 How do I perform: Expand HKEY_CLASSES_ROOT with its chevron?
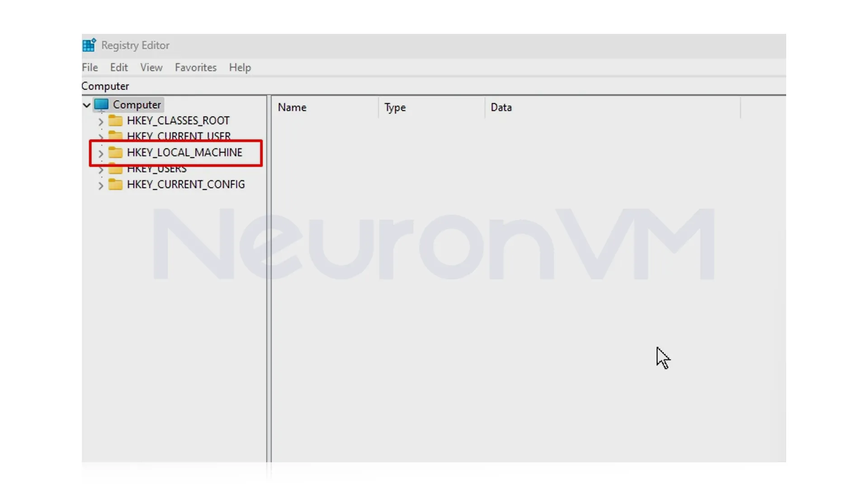[101, 121]
